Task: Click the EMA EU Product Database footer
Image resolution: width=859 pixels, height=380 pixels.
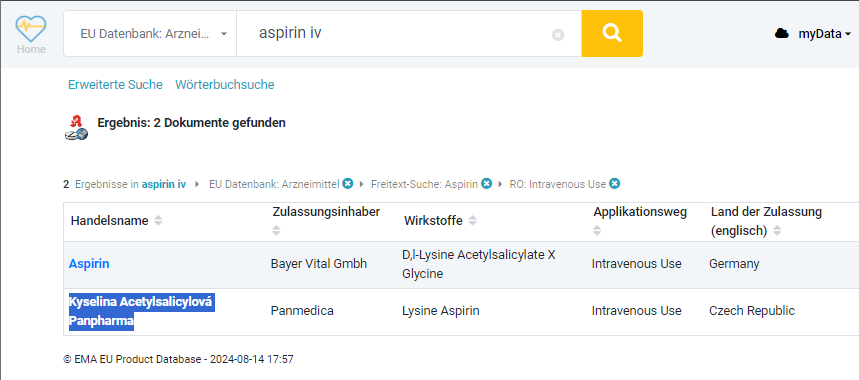Action: pyautogui.click(x=179, y=360)
